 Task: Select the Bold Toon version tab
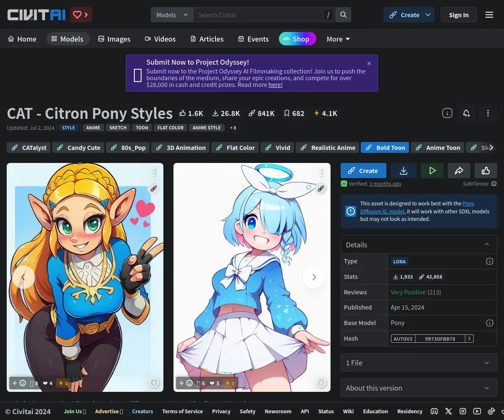(385, 147)
